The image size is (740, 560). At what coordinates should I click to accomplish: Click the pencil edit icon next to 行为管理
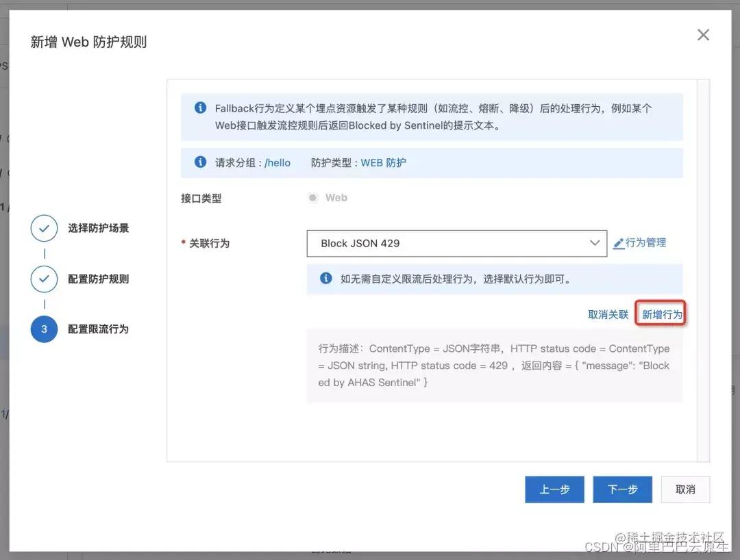(617, 242)
